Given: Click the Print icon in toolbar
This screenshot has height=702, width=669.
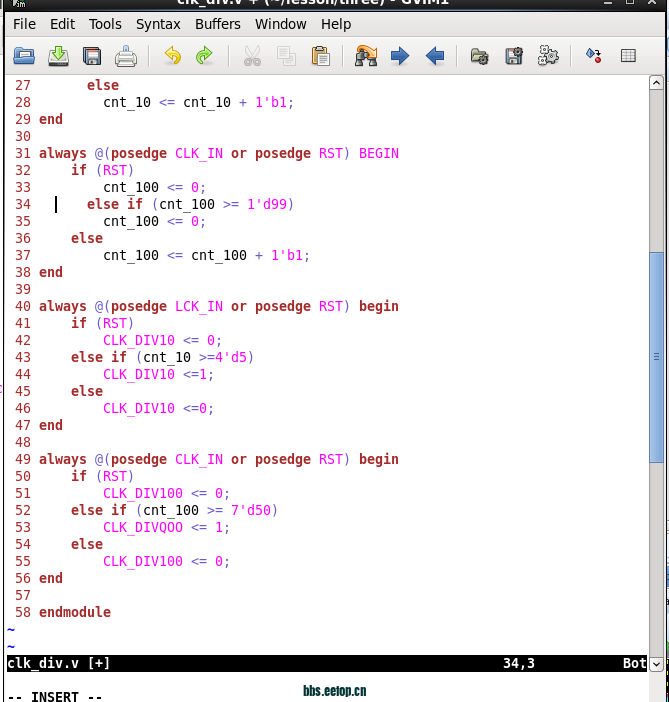Looking at the screenshot, I should tap(126, 56).
